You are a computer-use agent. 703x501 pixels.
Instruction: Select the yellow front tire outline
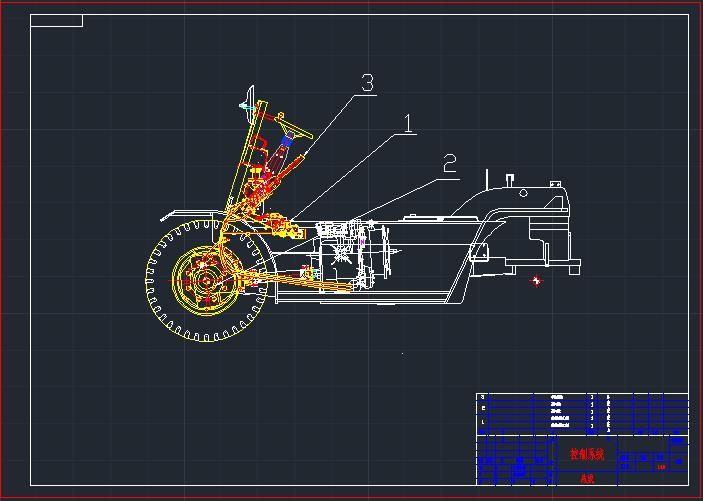(x=207, y=281)
